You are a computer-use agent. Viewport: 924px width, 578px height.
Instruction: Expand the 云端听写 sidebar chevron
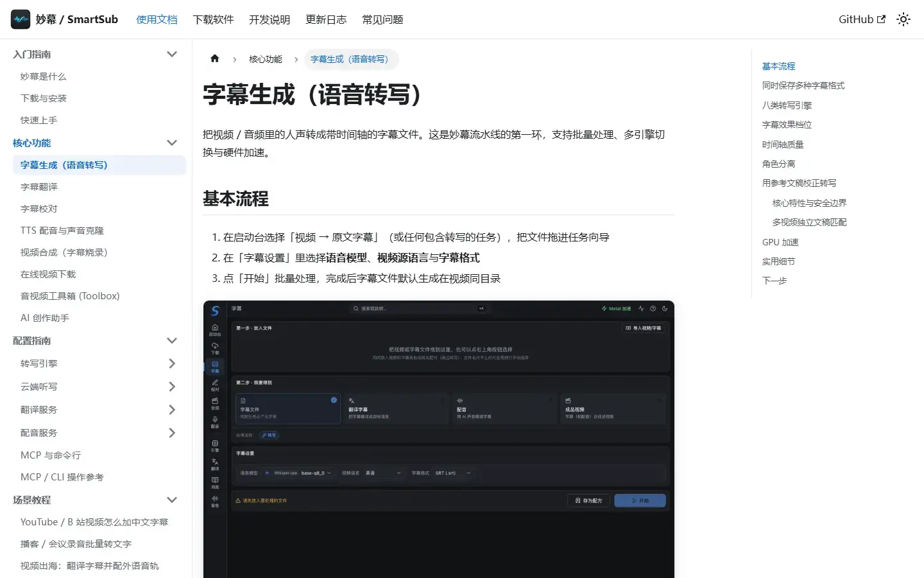tap(172, 387)
